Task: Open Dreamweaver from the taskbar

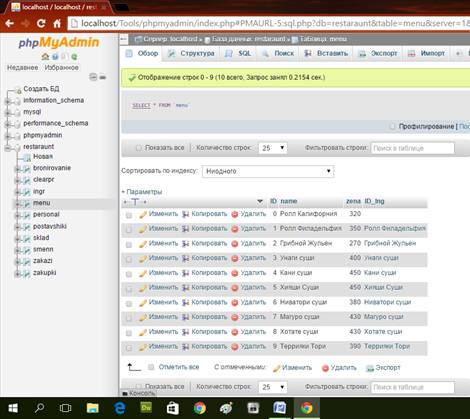Action: pyautogui.click(x=146, y=408)
